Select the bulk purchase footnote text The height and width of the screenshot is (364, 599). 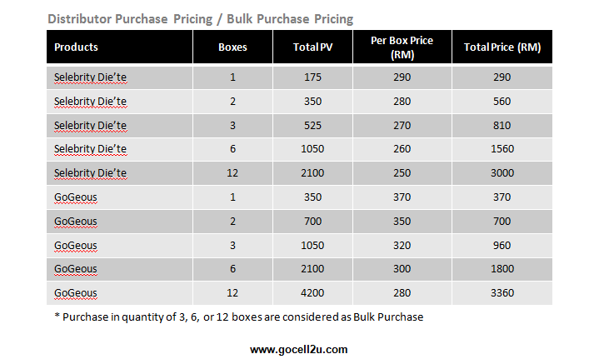[239, 317]
